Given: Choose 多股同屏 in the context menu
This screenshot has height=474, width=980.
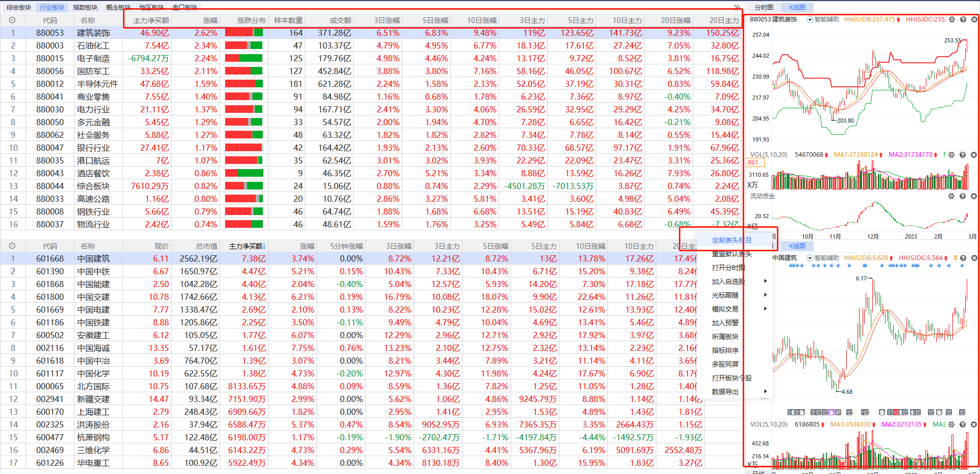Looking at the screenshot, I should (725, 364).
